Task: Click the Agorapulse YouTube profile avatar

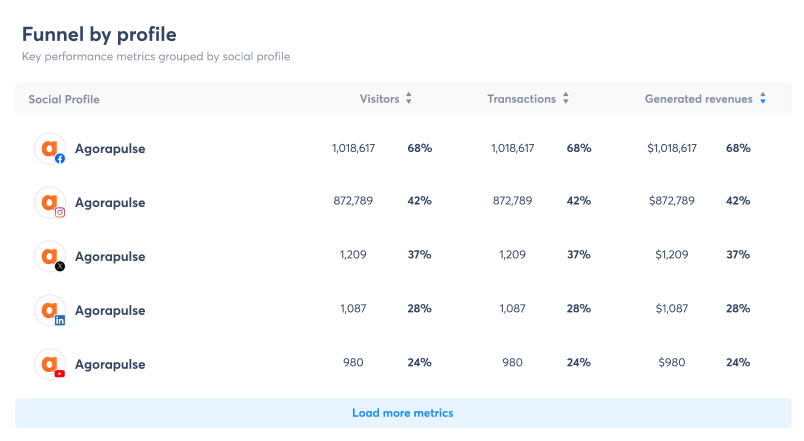Action: tap(49, 364)
